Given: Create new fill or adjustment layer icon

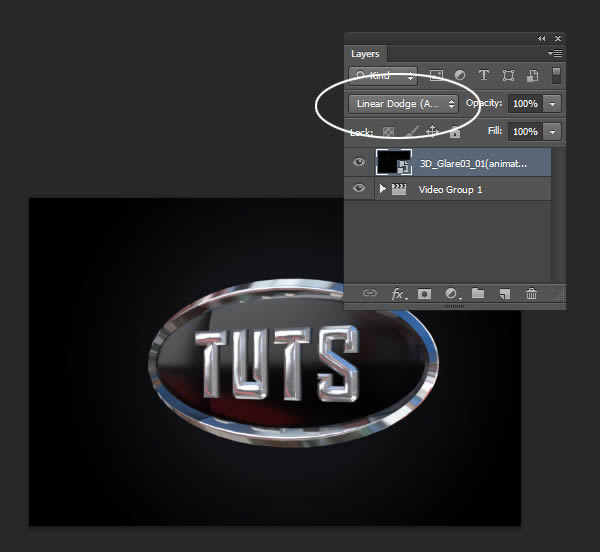Looking at the screenshot, I should pos(452,294).
